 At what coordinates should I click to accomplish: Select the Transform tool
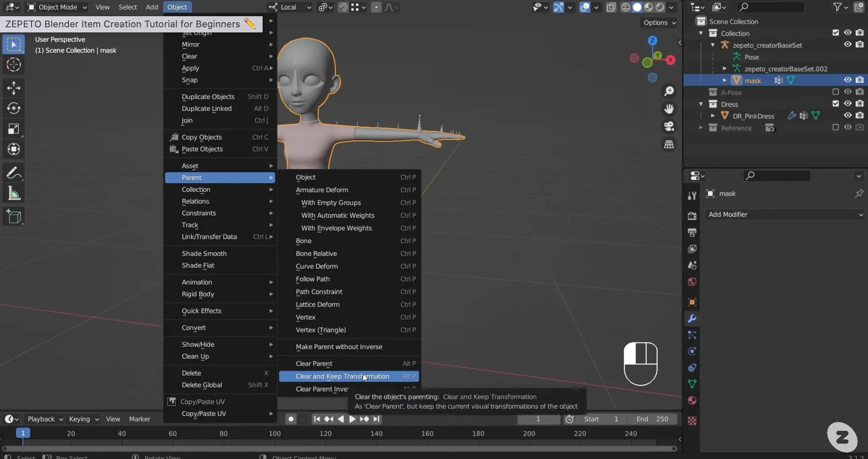pos(14,149)
